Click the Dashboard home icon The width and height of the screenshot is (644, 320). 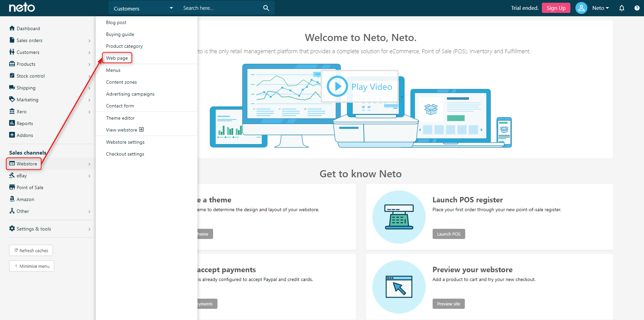(12, 28)
